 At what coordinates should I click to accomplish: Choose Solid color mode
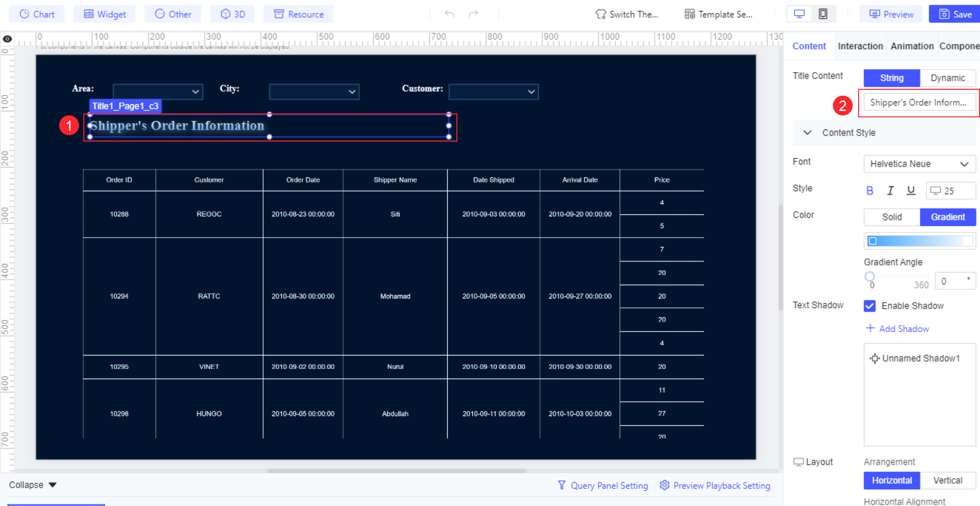[892, 217]
